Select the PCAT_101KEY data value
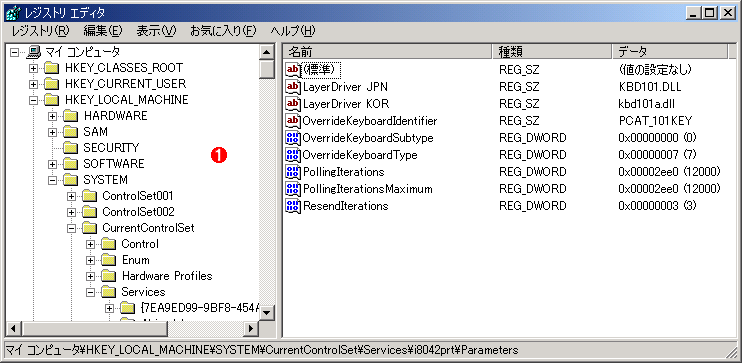Viewport: 742px width, 363px height. pyautogui.click(x=655, y=121)
